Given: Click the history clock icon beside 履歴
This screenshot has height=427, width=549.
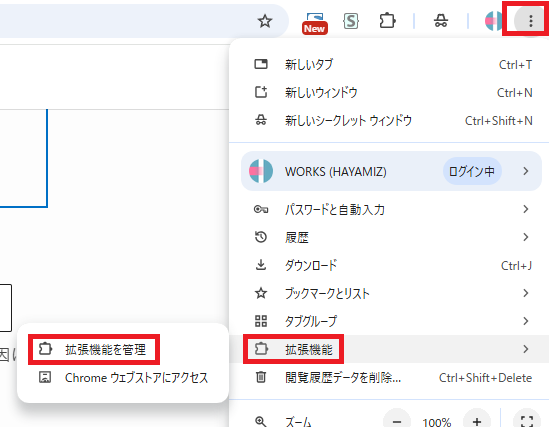Looking at the screenshot, I should [261, 237].
